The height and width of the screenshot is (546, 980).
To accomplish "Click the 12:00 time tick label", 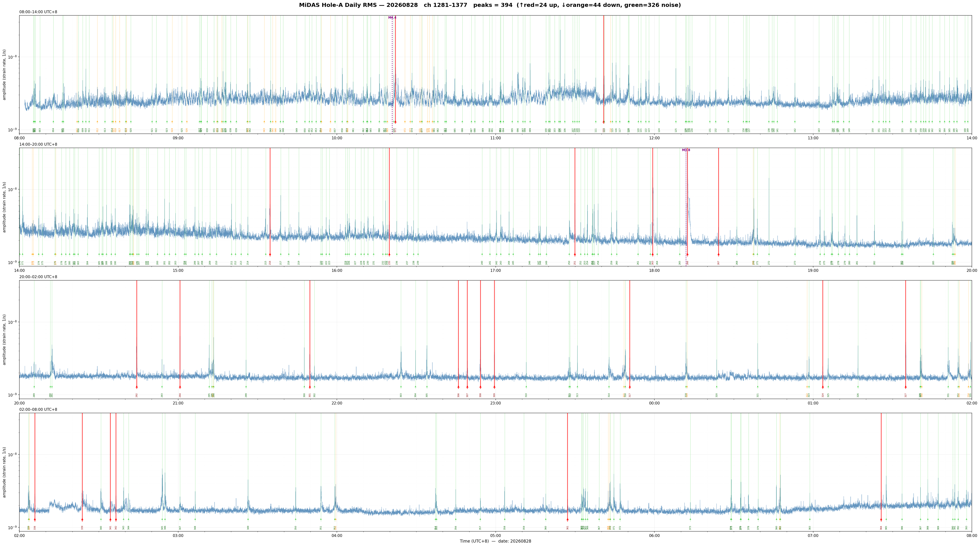I will coord(654,138).
